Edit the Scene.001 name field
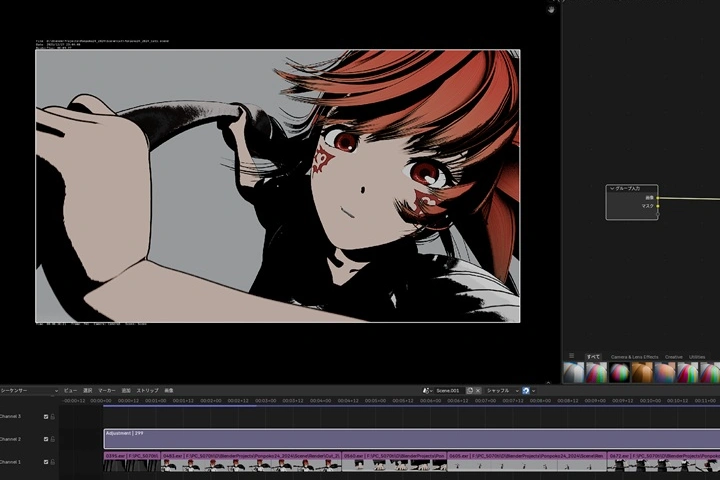The image size is (720, 480). coord(449,390)
